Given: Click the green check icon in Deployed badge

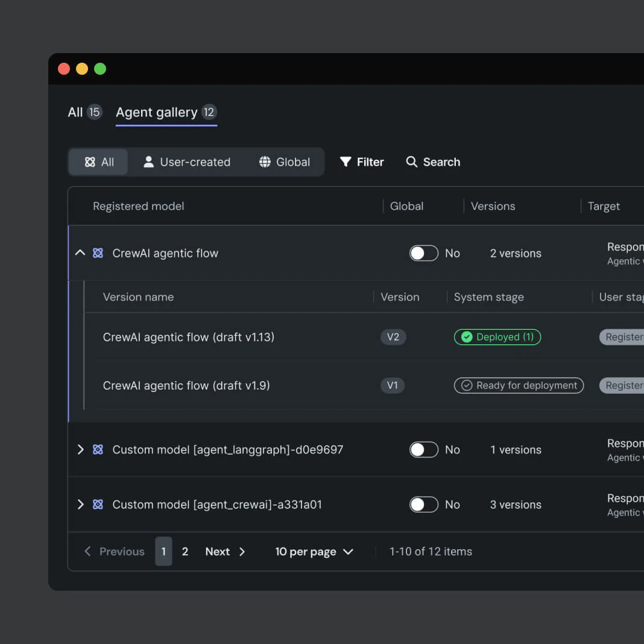Looking at the screenshot, I should (x=467, y=337).
